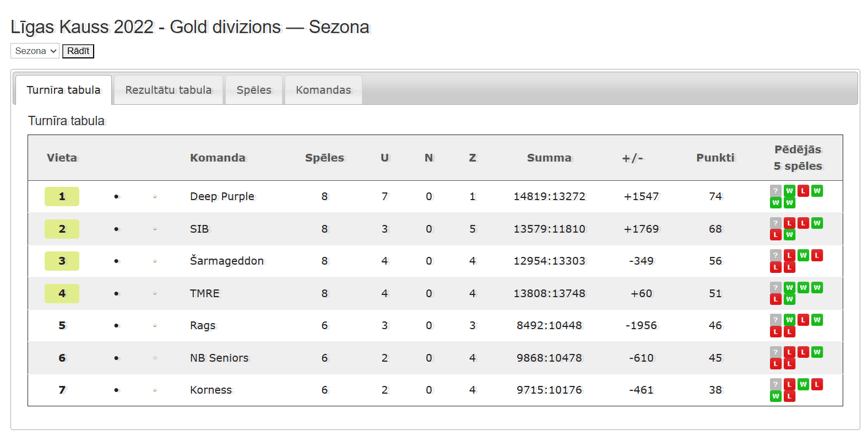
Task: Click the red L result icon in TMRE row
Action: pos(775,299)
